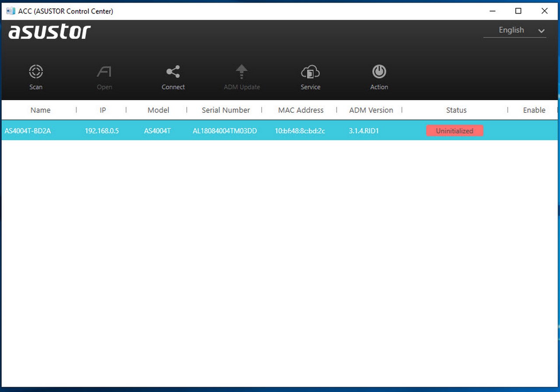Click the IP address 192.168.0.5
560x392 pixels.
pyautogui.click(x=102, y=131)
